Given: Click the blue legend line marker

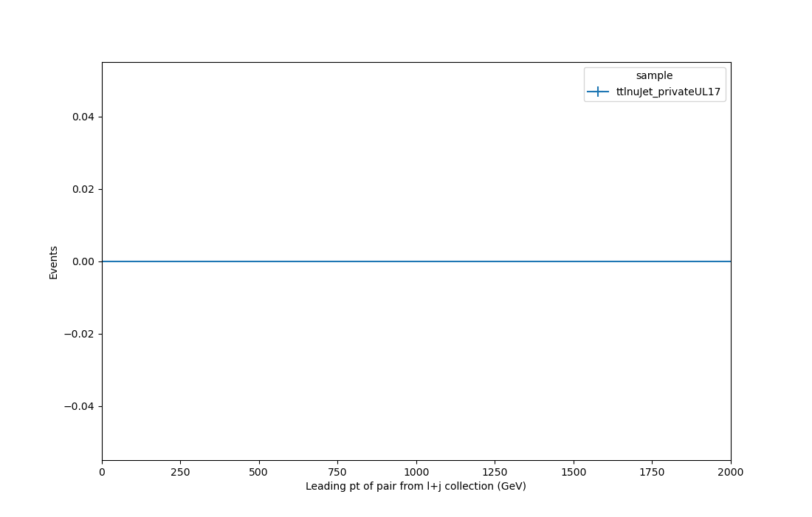Looking at the screenshot, I should (598, 92).
